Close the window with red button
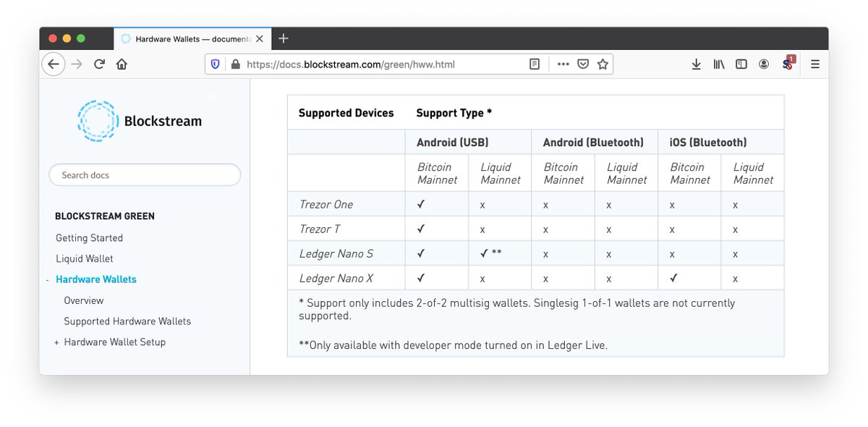The height and width of the screenshot is (427, 868). tap(53, 38)
